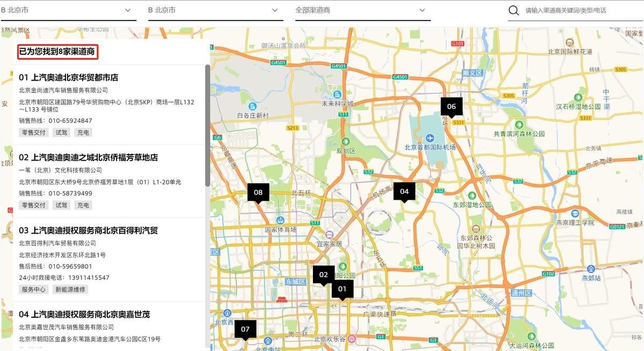Expand the 全部渠道商 dealer type dropdown
Screen dimensions: 644x351
tap(363, 10)
